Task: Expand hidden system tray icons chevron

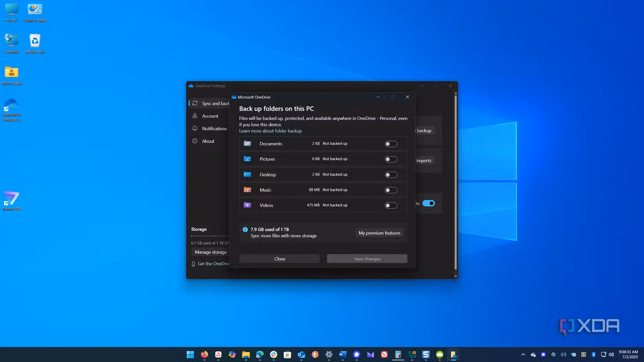Action: tap(523, 355)
